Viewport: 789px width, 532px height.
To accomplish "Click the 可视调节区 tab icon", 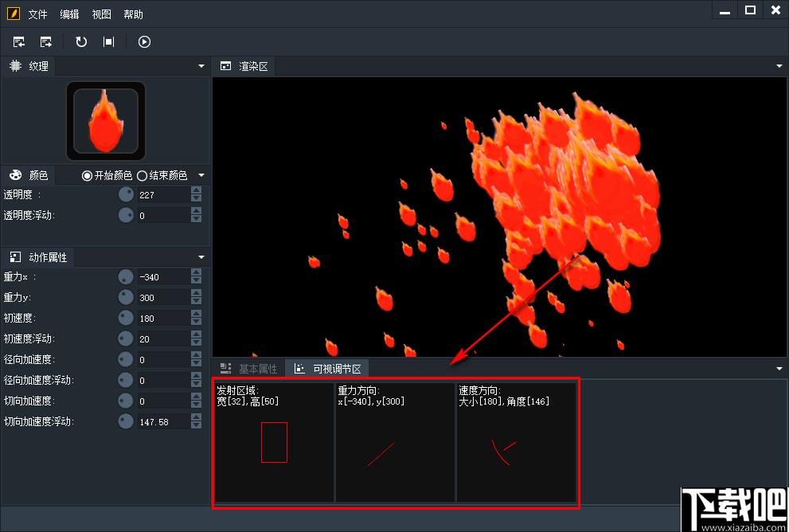I will tap(299, 369).
